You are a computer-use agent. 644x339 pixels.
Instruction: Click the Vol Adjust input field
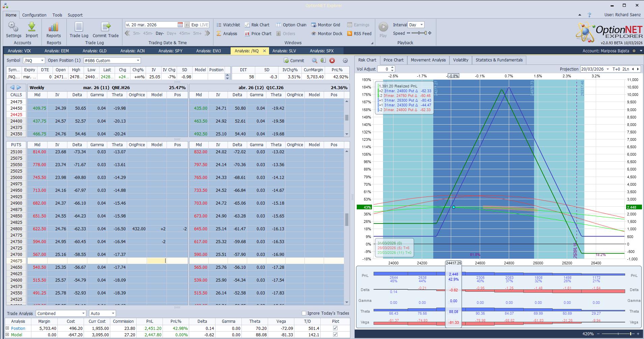point(384,69)
